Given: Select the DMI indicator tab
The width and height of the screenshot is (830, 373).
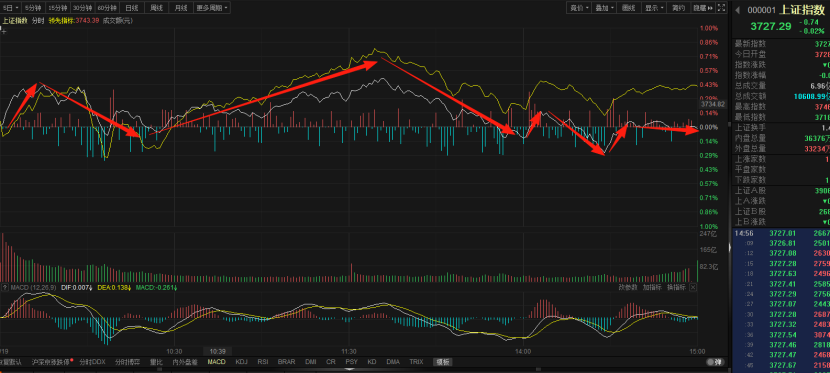Looking at the screenshot, I should click(x=311, y=362).
